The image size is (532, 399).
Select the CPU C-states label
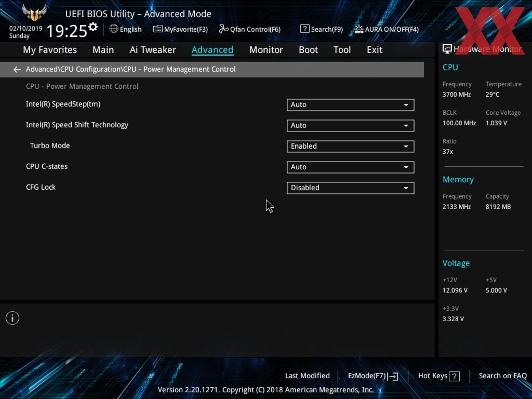(x=47, y=166)
